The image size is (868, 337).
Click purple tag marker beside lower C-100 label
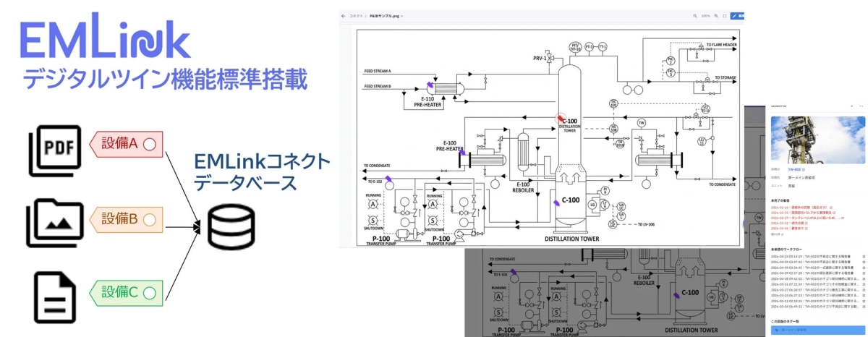556,205
